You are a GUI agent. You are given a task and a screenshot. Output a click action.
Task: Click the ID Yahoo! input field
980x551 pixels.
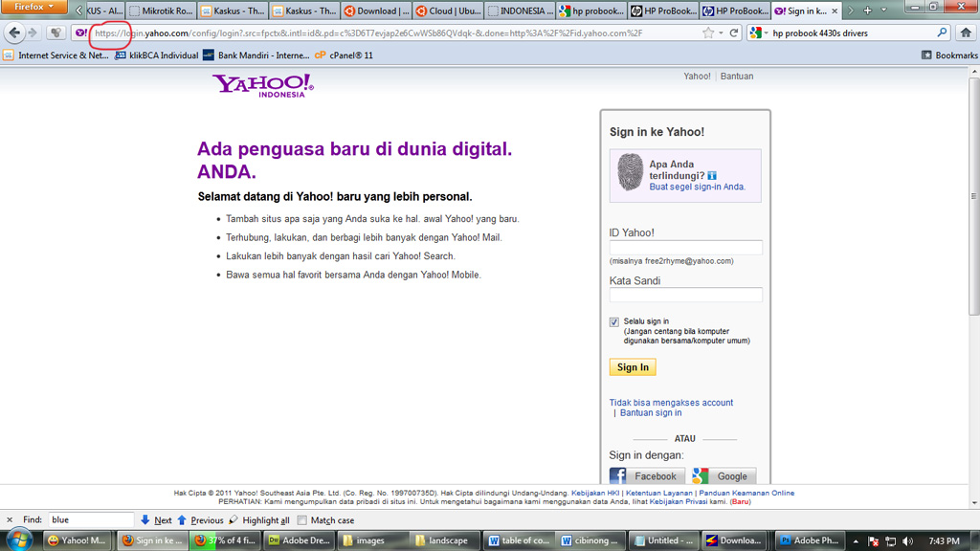pyautogui.click(x=685, y=248)
